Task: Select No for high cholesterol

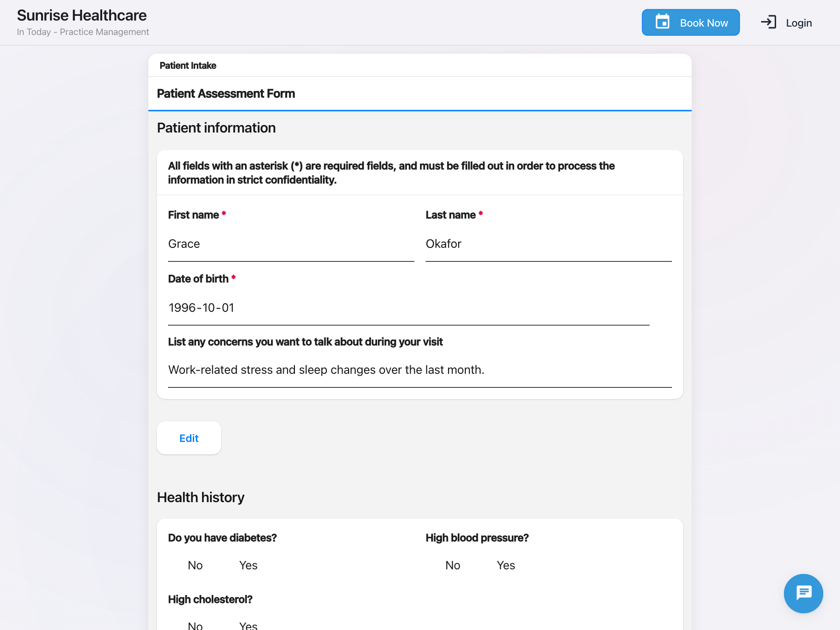Action: click(x=195, y=625)
